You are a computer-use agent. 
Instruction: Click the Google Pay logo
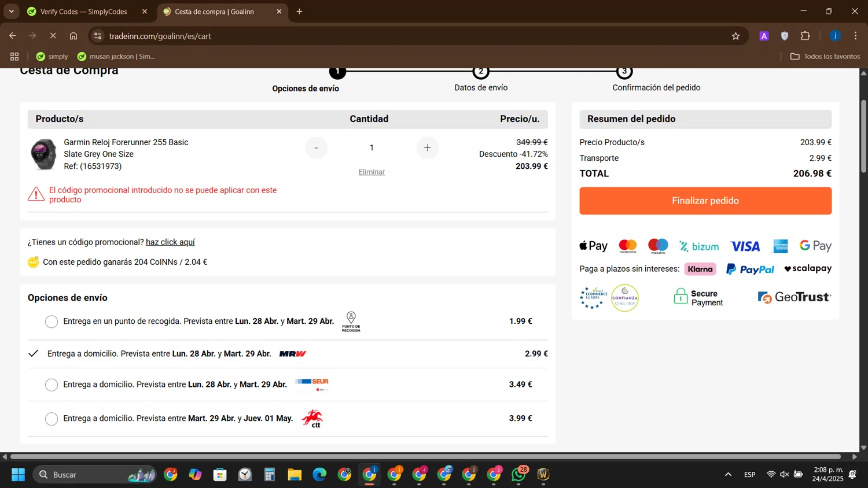[815, 246]
